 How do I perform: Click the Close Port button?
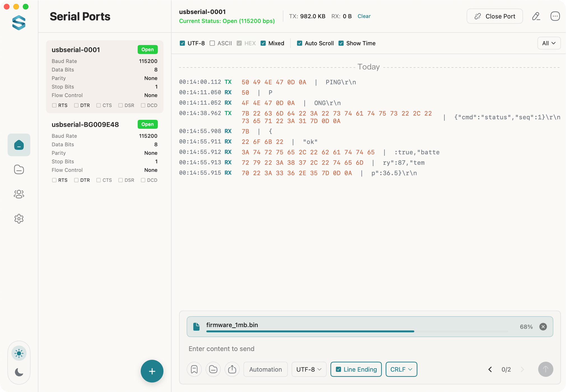click(x=495, y=16)
